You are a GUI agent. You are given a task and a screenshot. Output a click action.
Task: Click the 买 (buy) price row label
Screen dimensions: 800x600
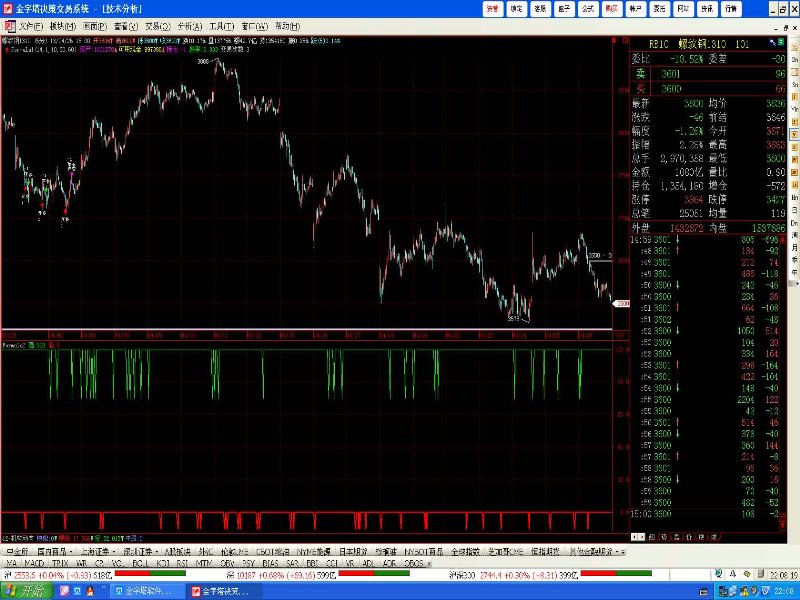point(640,88)
